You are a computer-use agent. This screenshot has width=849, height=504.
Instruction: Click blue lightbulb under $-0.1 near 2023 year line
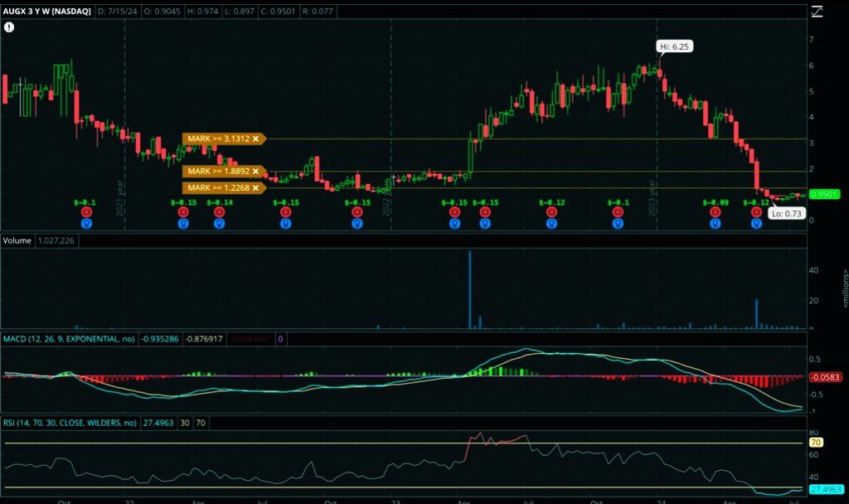pyautogui.click(x=618, y=223)
